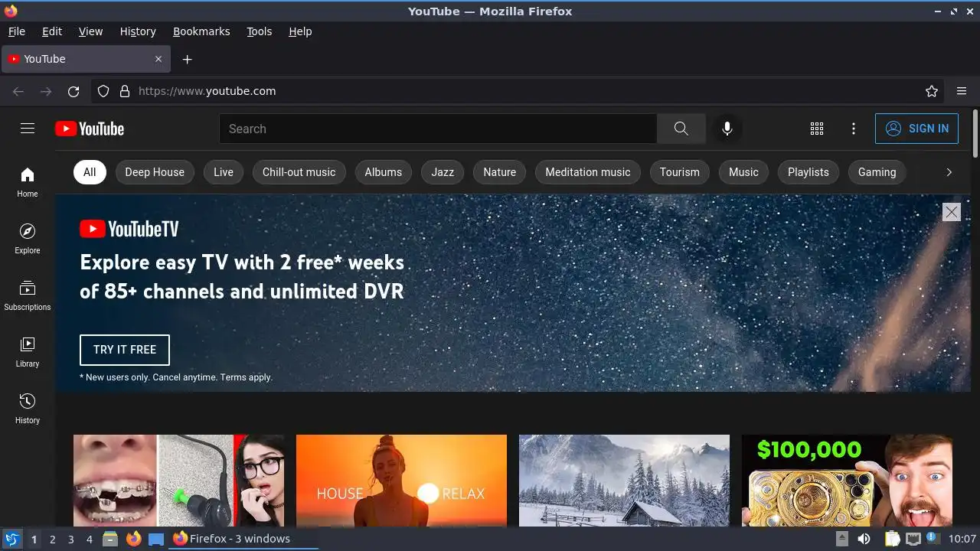This screenshot has width=980, height=551.
Task: Click the site security padlock icon
Action: [x=125, y=91]
